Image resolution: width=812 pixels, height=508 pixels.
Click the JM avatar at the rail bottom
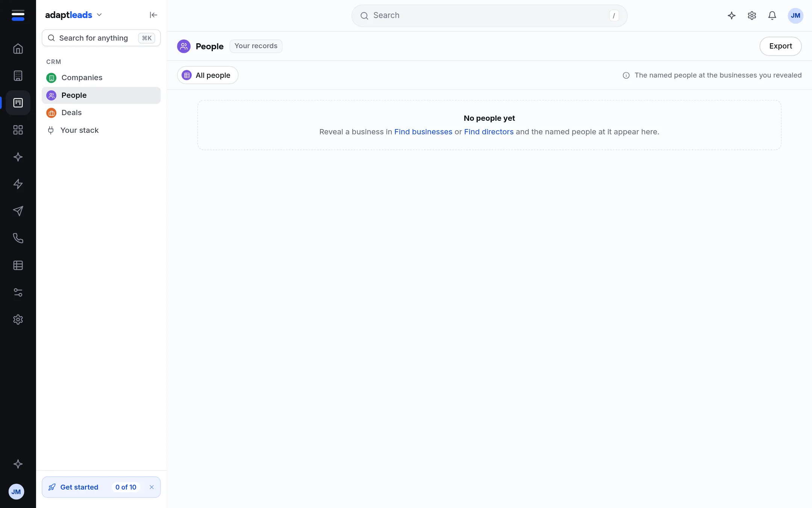tap(16, 492)
